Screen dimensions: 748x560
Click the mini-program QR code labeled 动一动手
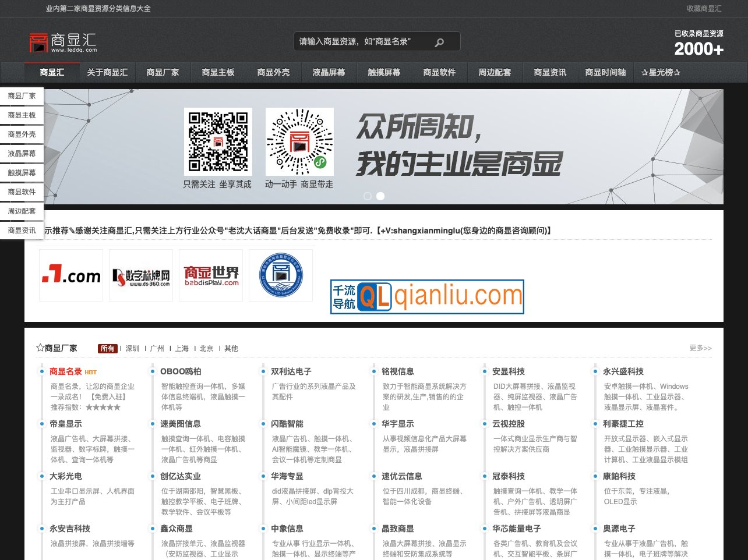click(299, 141)
